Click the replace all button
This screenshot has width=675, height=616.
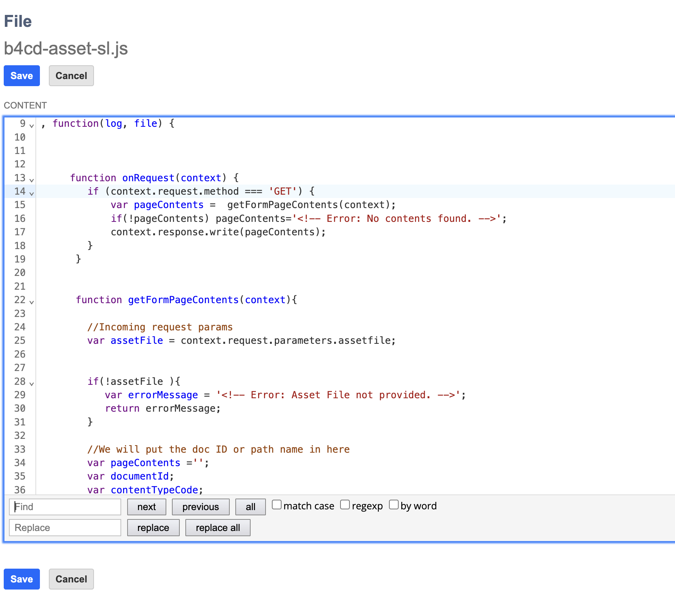218,528
